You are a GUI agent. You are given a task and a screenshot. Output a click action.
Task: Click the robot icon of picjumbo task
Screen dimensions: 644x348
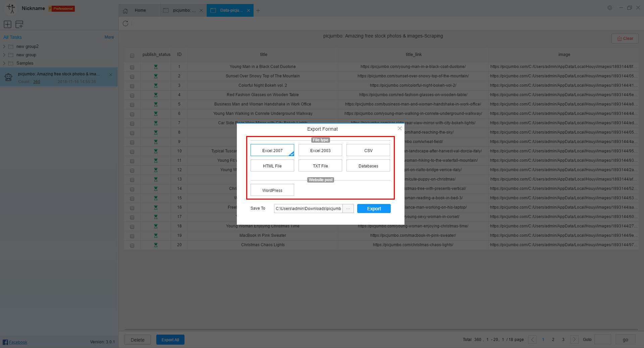coord(8,77)
